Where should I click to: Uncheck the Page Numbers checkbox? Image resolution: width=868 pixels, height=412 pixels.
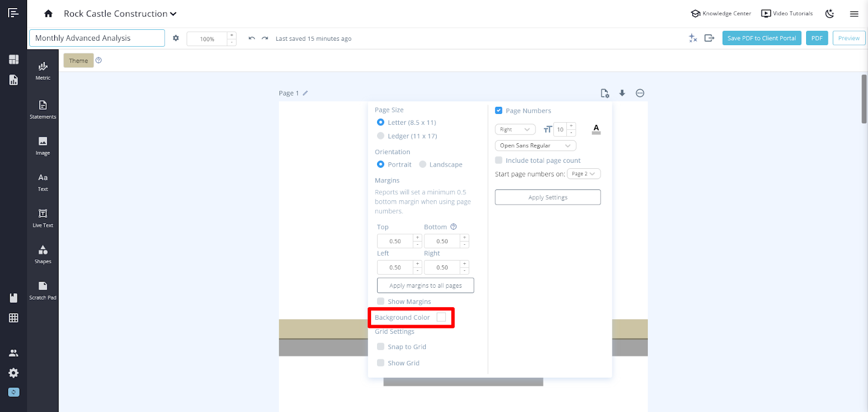click(499, 110)
